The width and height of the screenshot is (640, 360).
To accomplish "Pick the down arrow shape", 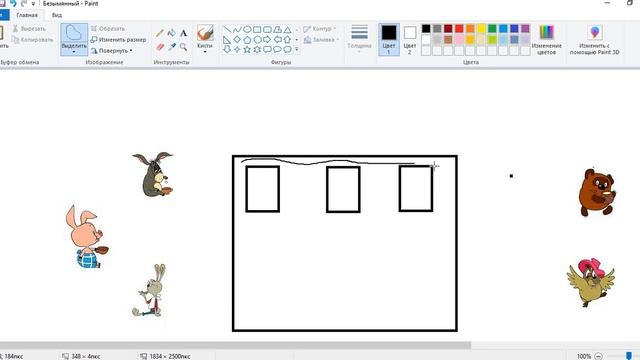I will (x=227, y=49).
